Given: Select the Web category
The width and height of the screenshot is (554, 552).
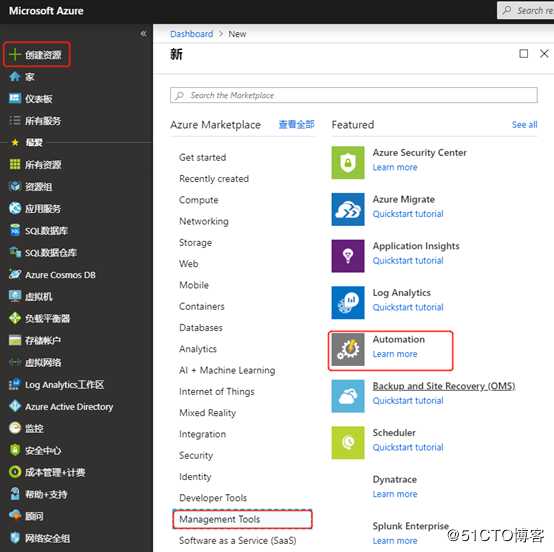Looking at the screenshot, I should [189, 264].
